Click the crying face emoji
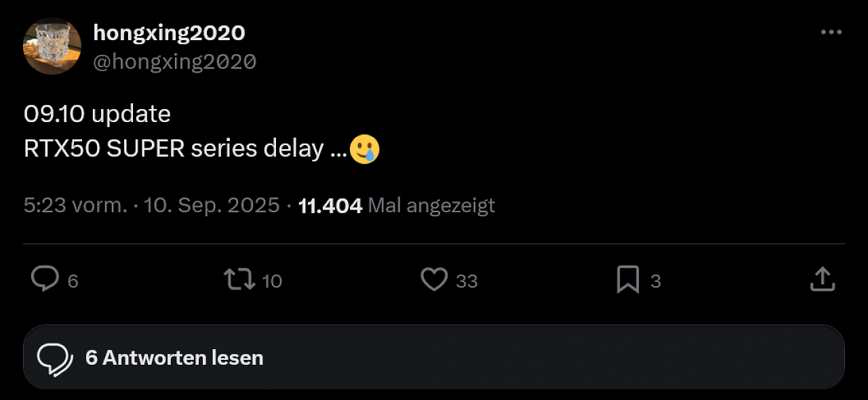Viewport: 868px width, 400px height. click(x=364, y=148)
